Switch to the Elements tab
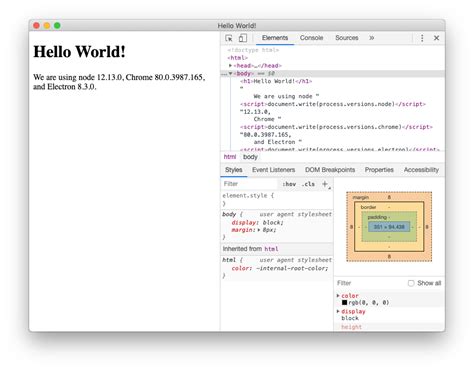 (275, 38)
